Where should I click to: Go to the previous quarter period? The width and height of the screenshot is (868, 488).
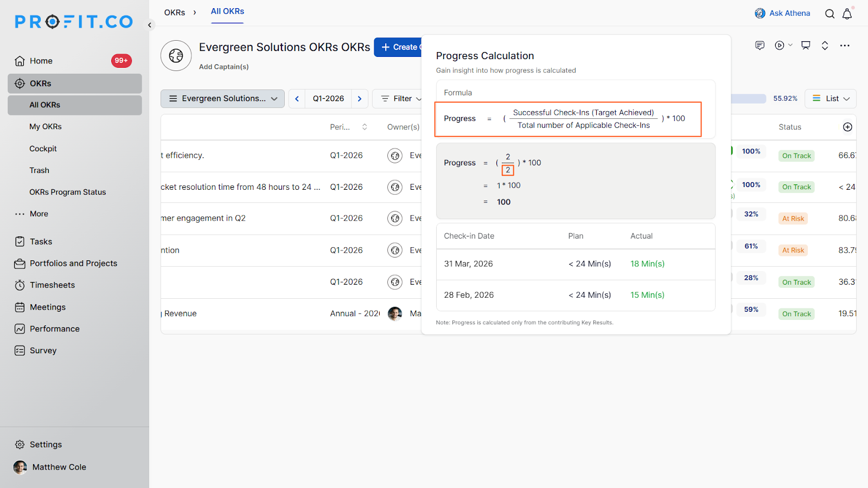tap(297, 99)
